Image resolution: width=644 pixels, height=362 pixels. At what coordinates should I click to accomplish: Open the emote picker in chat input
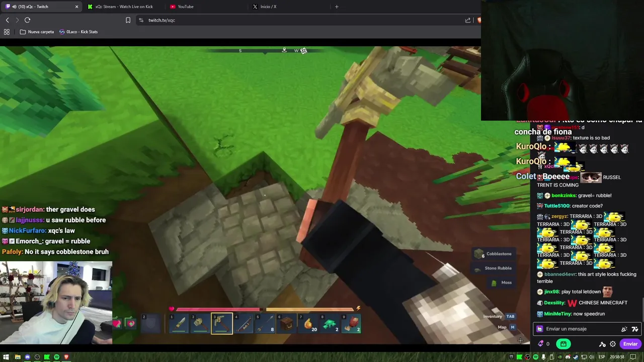click(635, 329)
